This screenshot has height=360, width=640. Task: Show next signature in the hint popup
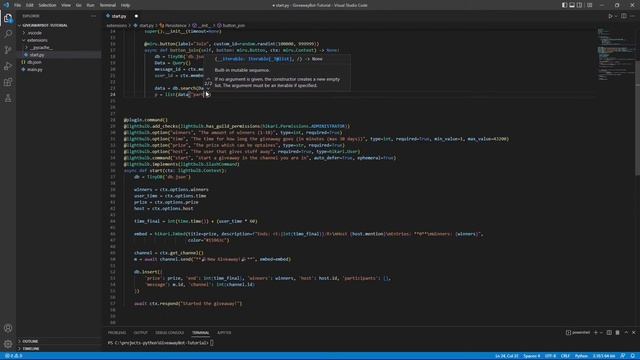[208, 88]
